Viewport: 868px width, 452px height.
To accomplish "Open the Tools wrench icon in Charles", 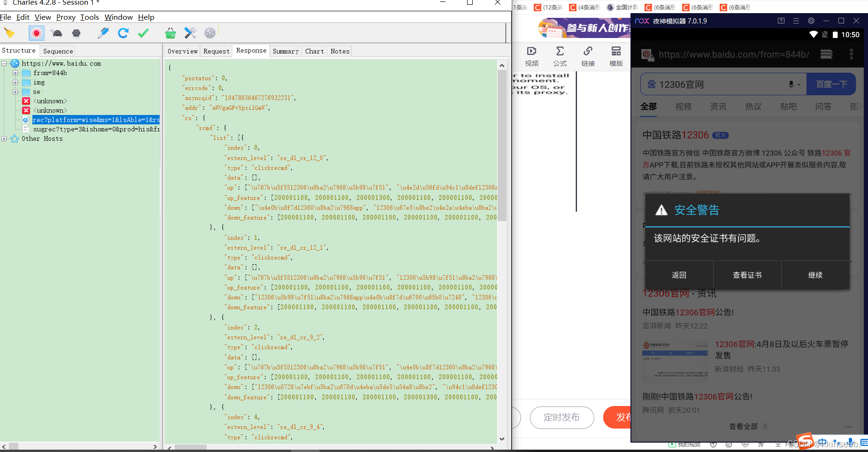I will [190, 33].
